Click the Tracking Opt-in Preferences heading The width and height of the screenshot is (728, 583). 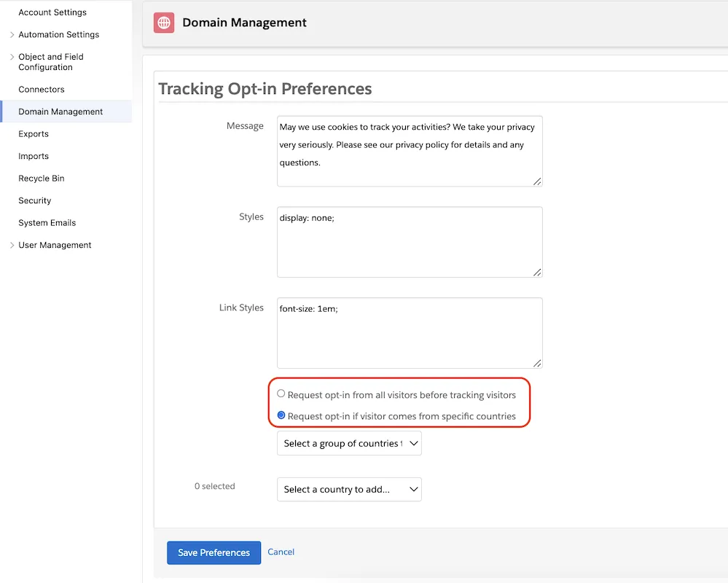click(x=265, y=89)
